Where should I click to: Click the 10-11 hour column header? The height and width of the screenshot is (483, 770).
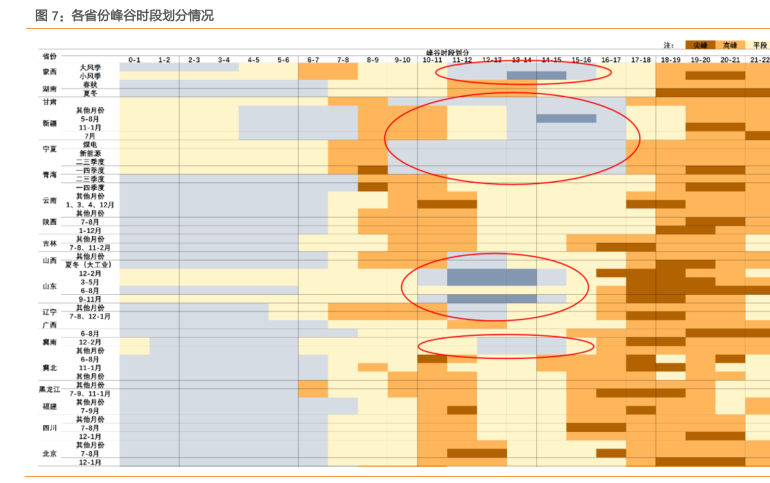[432, 60]
